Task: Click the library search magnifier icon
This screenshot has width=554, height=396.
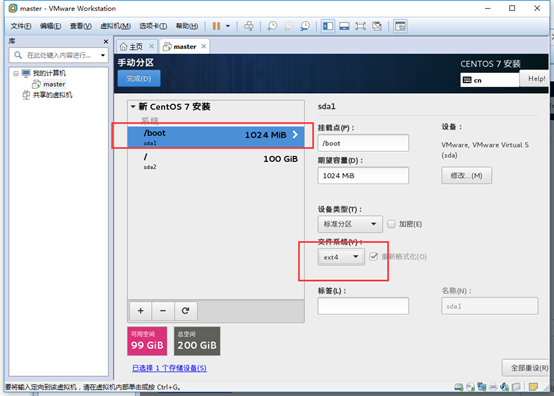Action: (x=18, y=55)
